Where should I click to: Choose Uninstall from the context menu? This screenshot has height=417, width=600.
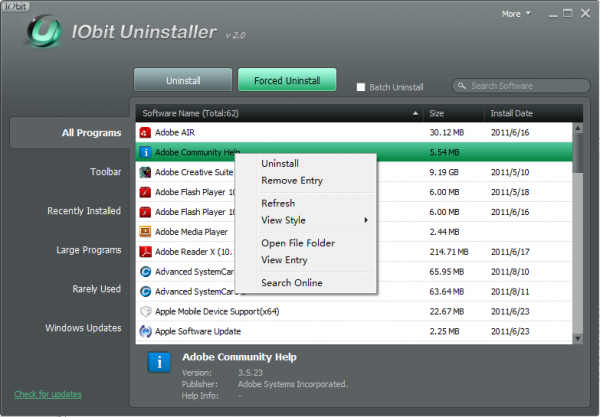pos(280,163)
